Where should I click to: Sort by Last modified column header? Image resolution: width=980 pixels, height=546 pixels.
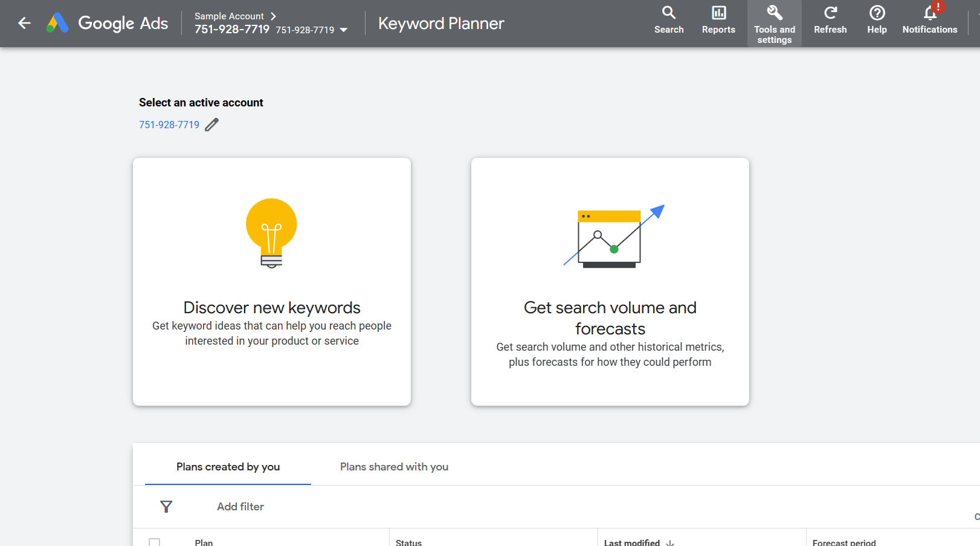point(632,542)
